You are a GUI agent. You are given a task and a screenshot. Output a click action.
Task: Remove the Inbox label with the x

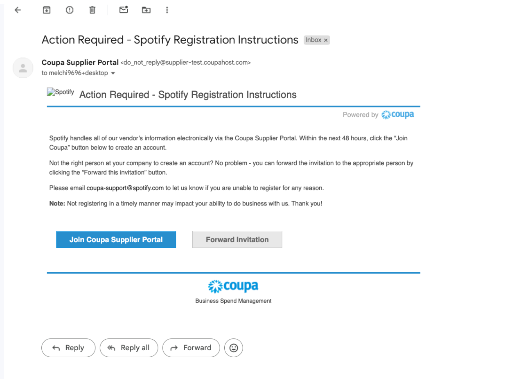pyautogui.click(x=326, y=40)
